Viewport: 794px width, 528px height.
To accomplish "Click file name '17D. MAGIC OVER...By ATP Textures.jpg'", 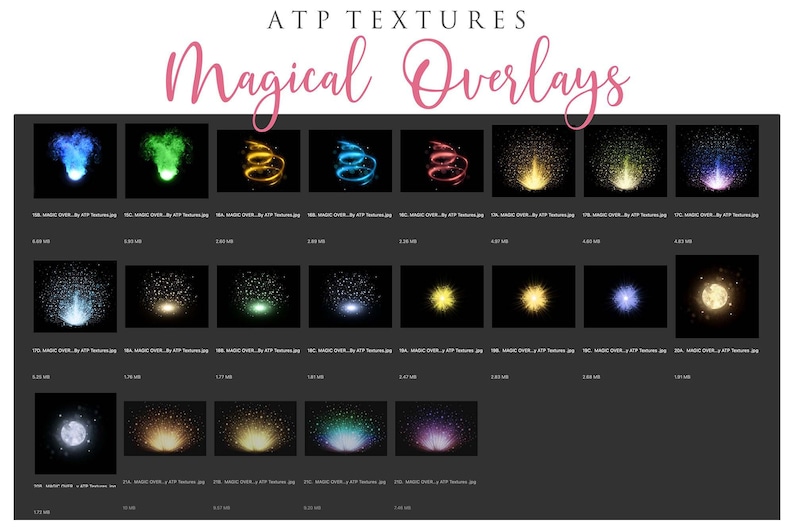I will click(x=74, y=350).
